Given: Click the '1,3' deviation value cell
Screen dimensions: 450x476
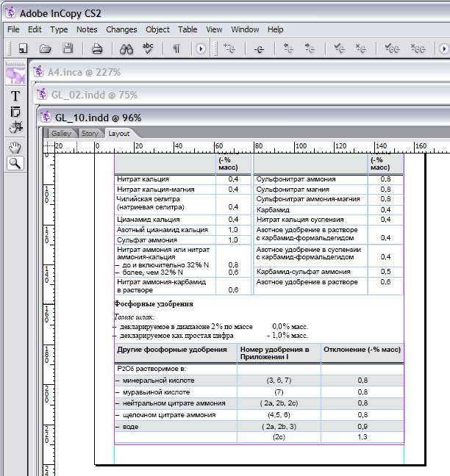Looking at the screenshot, I should click(x=362, y=437).
